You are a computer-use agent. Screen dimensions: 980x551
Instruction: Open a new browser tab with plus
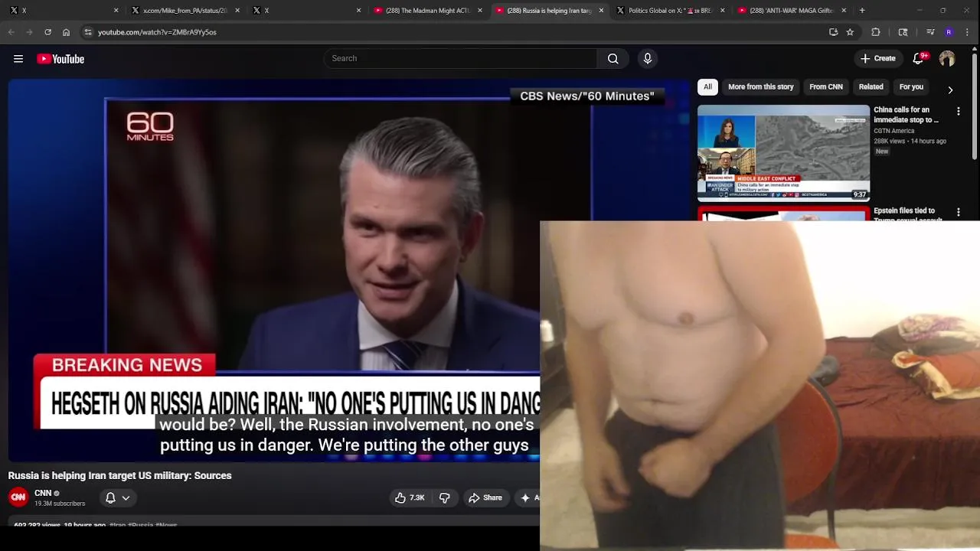click(862, 11)
